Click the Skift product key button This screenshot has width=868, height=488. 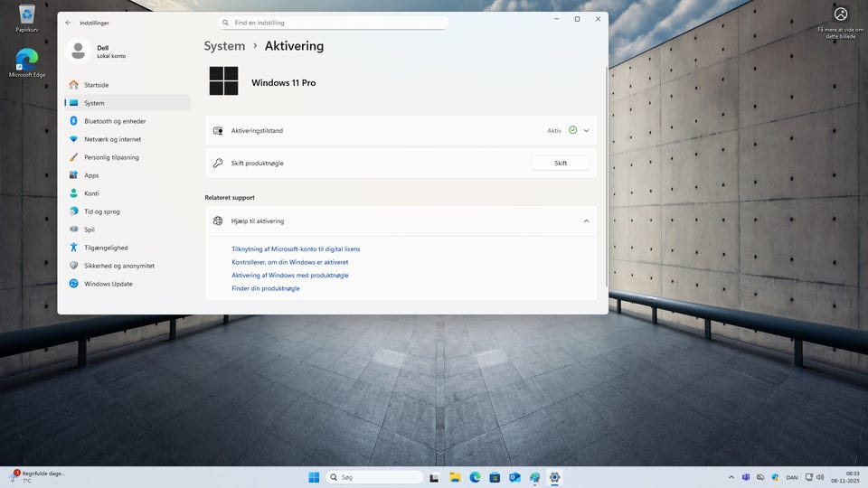click(560, 164)
